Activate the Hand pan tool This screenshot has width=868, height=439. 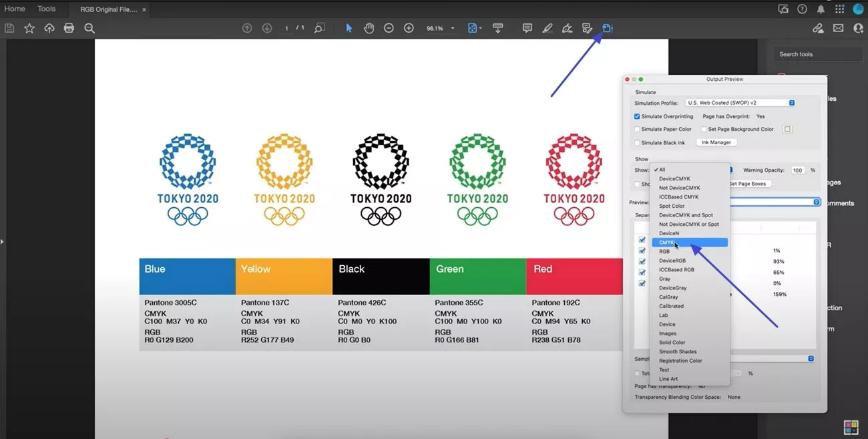369,28
